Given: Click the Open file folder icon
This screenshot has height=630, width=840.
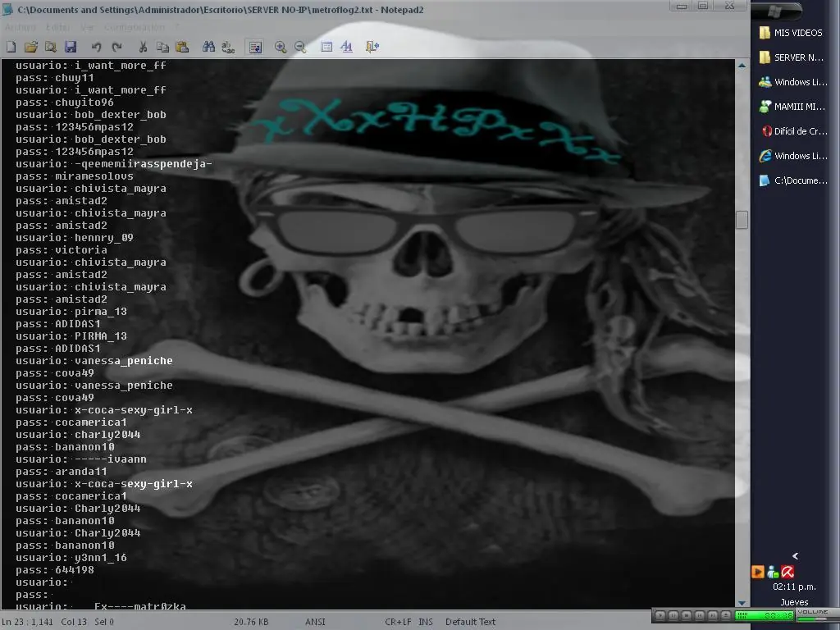Looking at the screenshot, I should click(x=30, y=47).
